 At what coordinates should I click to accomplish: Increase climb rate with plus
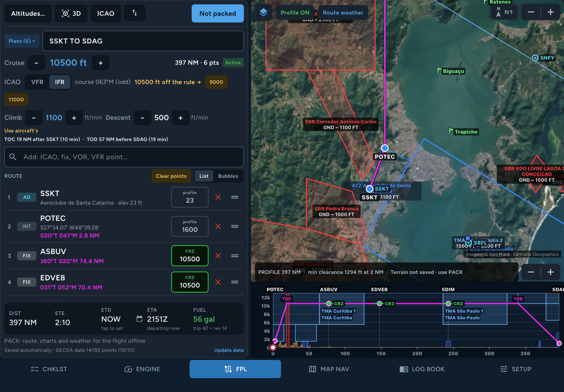tap(74, 118)
